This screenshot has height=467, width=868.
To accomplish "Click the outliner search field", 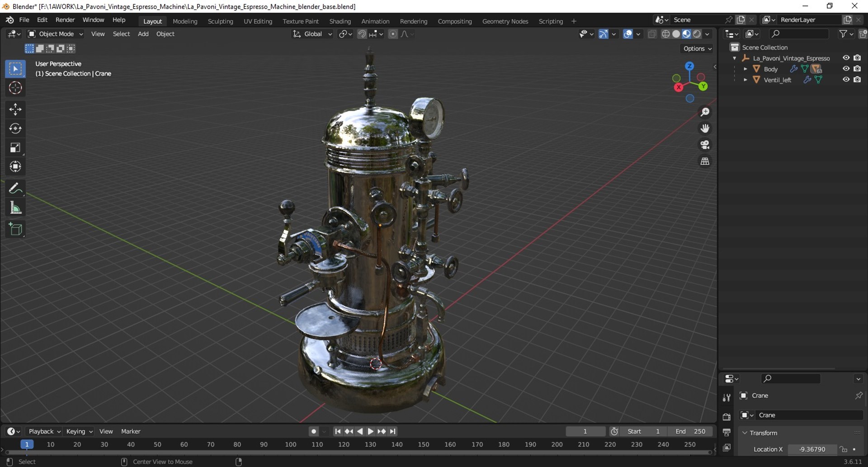I will [799, 34].
